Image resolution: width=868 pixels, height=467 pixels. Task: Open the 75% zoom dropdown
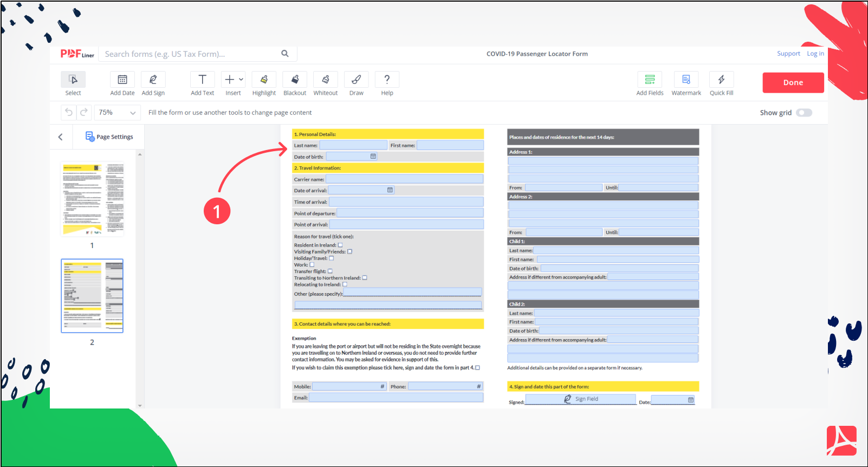117,112
